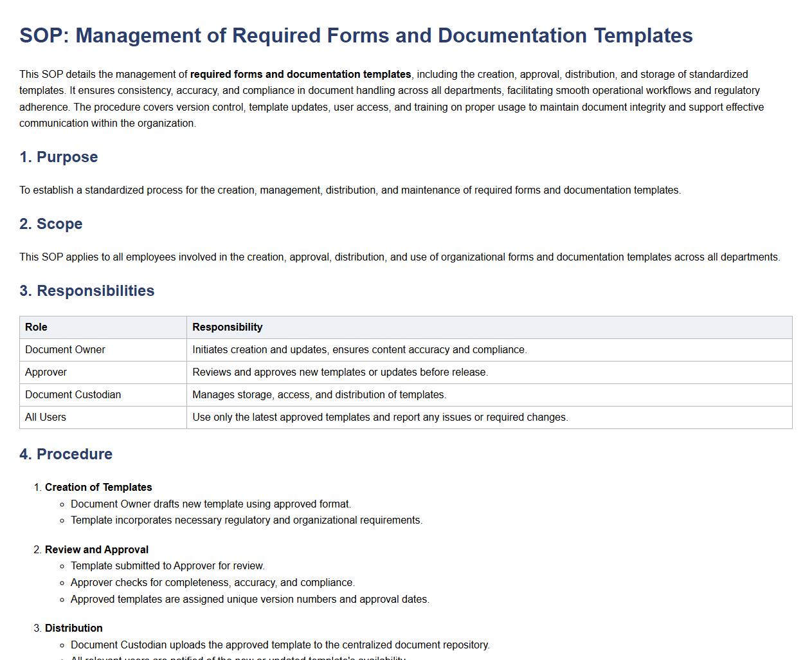
Task: Click the 'Distribution' list item title
Action: pyautogui.click(x=73, y=628)
